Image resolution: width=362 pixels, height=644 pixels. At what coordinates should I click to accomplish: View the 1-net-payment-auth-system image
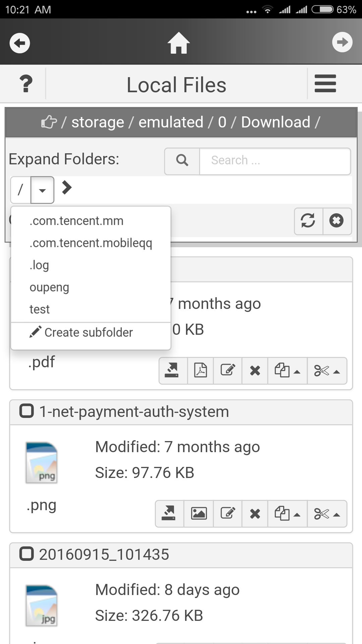point(198,514)
